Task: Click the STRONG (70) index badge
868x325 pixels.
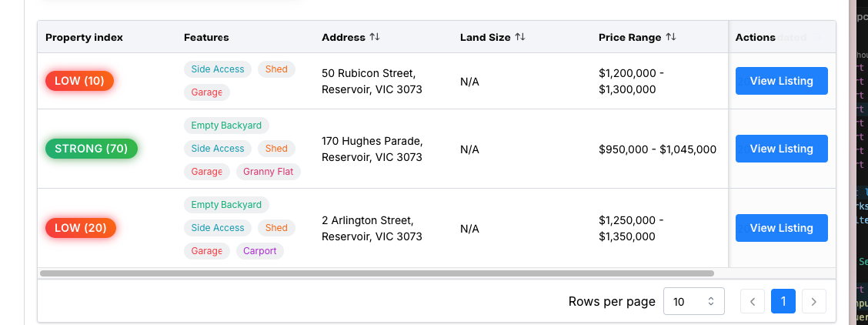Action: [91, 149]
